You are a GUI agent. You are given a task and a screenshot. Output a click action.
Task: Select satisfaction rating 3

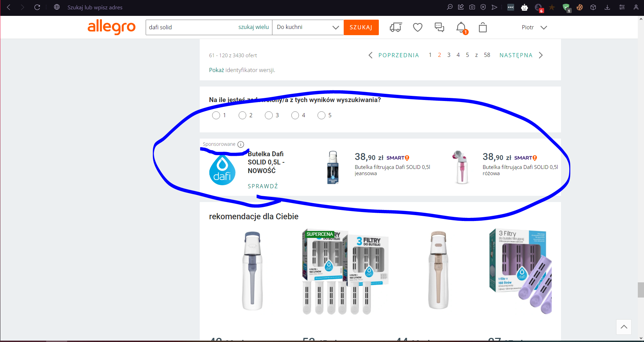click(x=269, y=115)
